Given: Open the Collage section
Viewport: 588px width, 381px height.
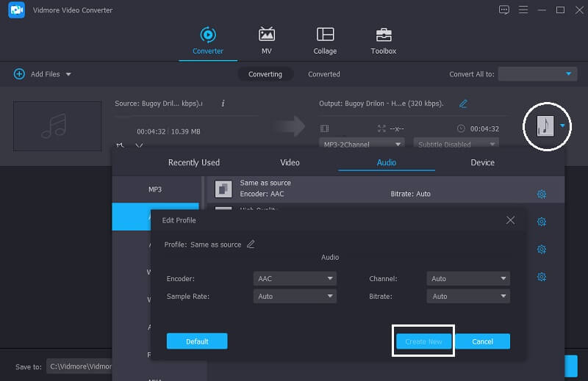Looking at the screenshot, I should pyautogui.click(x=325, y=35).
